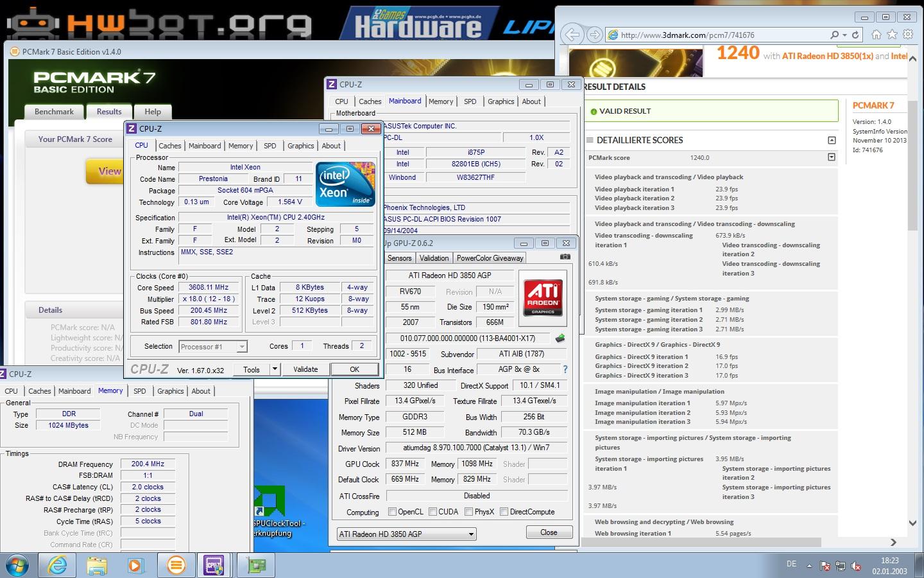Click the Intel Xeon logo in CPU-Z

coord(345,184)
